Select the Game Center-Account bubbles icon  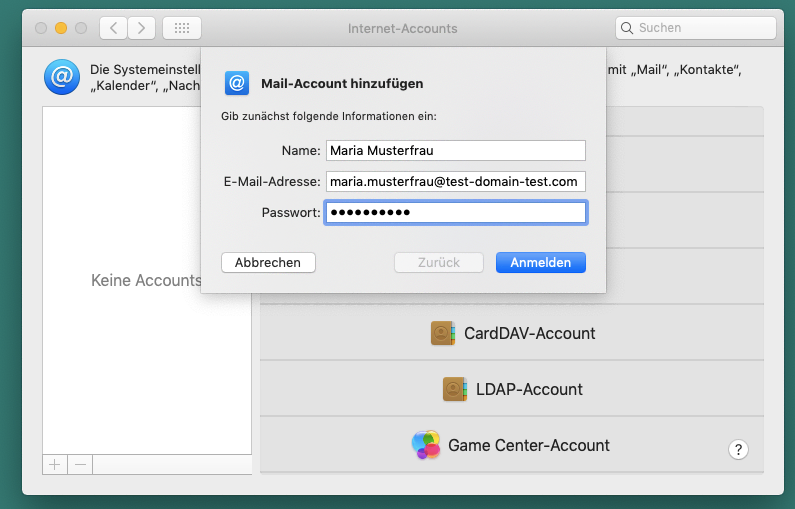[426, 445]
